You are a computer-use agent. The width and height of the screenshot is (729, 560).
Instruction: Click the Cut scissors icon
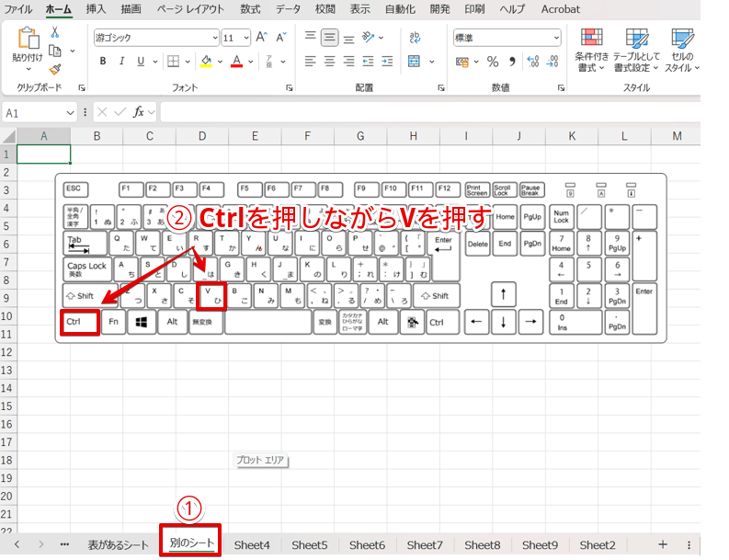pyautogui.click(x=55, y=31)
